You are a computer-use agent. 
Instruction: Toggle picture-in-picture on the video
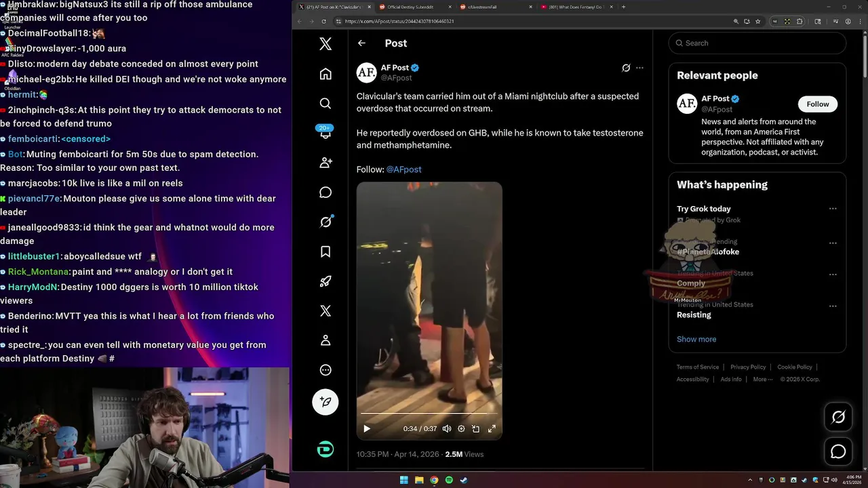pos(476,428)
